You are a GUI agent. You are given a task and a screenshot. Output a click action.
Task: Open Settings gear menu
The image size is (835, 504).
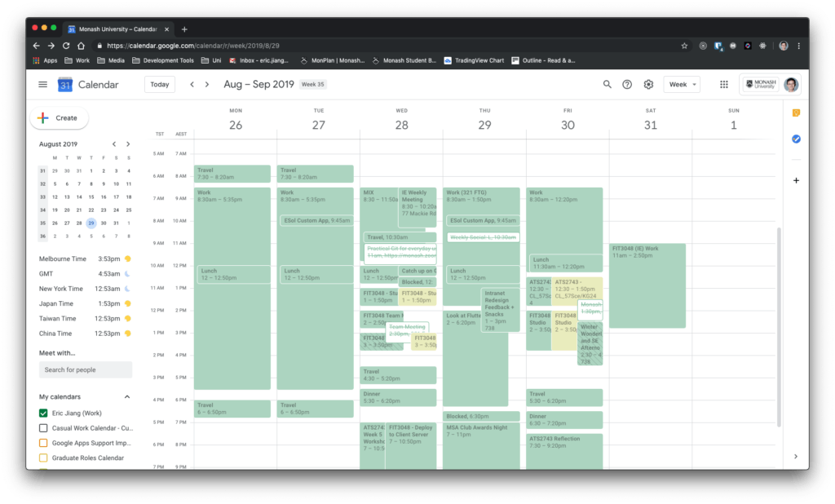pos(648,84)
